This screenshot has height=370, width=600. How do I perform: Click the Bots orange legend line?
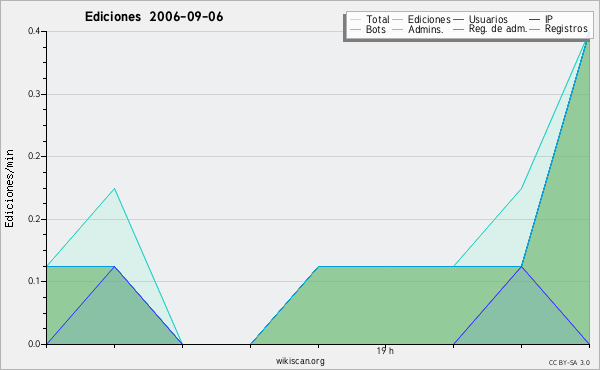pyautogui.click(x=355, y=29)
